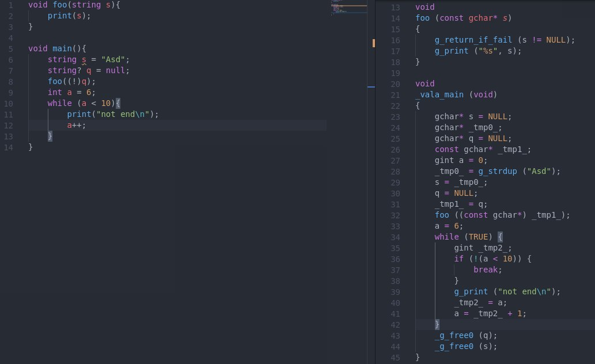This screenshot has height=364, width=595.
Task: Place cursor on 'void foo(string s){' in left editor
Action: [74, 5]
